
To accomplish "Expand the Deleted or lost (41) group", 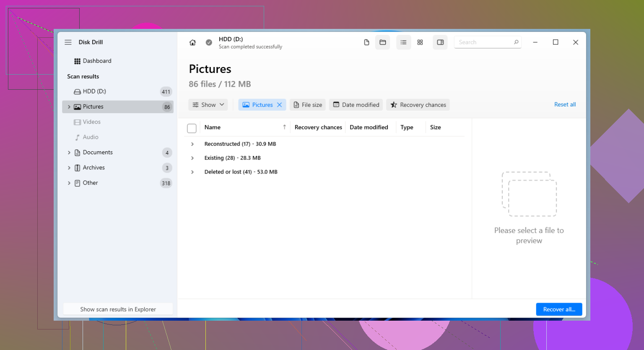I will click(x=192, y=172).
